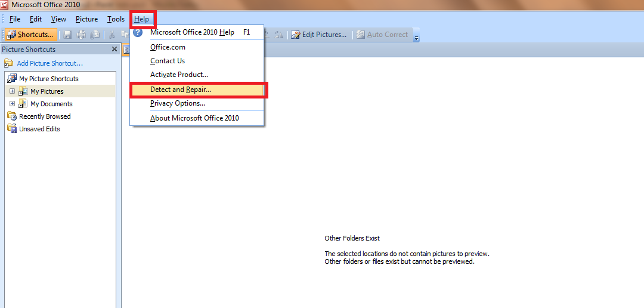
Task: Select My Documents folder
Action: [x=51, y=104]
